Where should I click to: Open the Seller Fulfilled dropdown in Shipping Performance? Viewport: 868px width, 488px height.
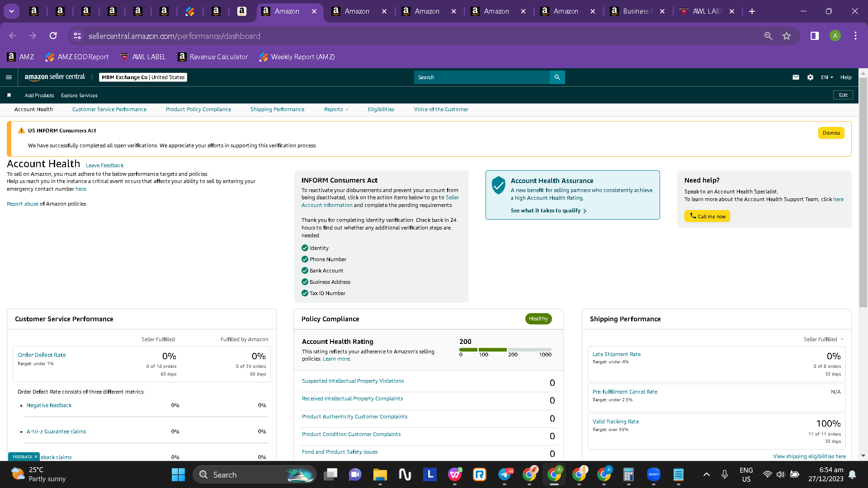coord(823,339)
